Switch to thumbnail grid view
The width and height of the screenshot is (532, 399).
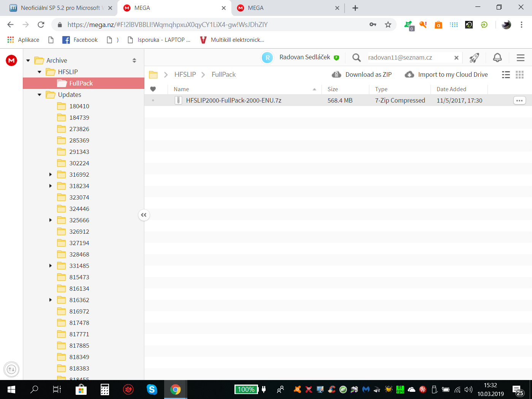tap(519, 74)
